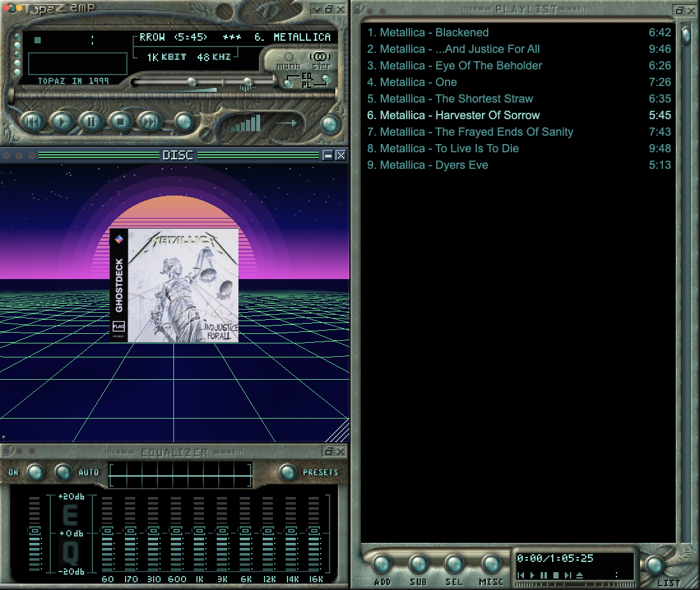
Task: Click the Stop button in main player
Action: point(120,122)
